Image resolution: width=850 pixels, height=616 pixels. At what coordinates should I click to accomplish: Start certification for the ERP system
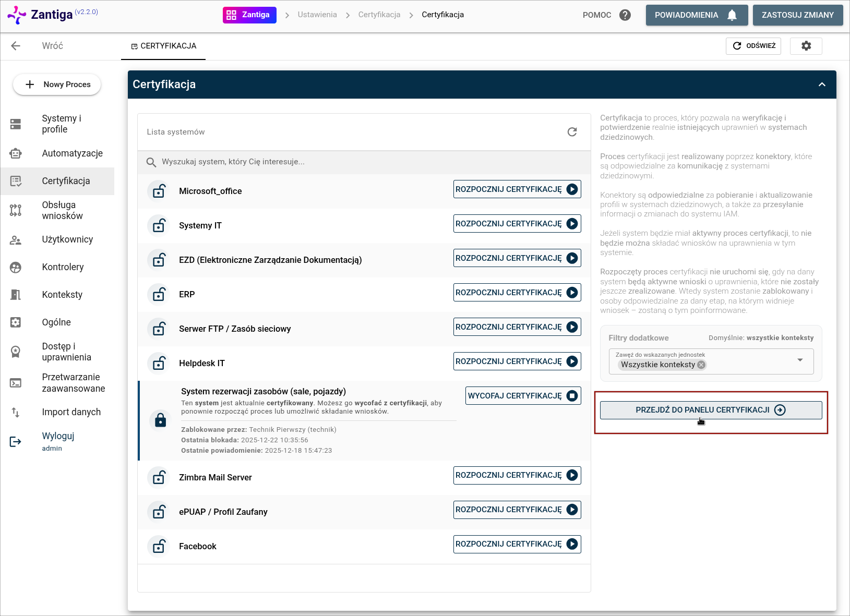click(517, 293)
